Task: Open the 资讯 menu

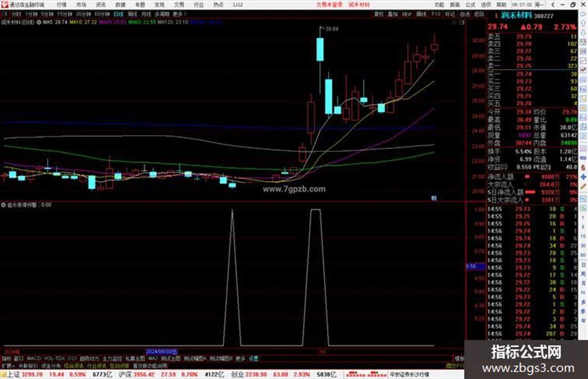Action: 101,5
